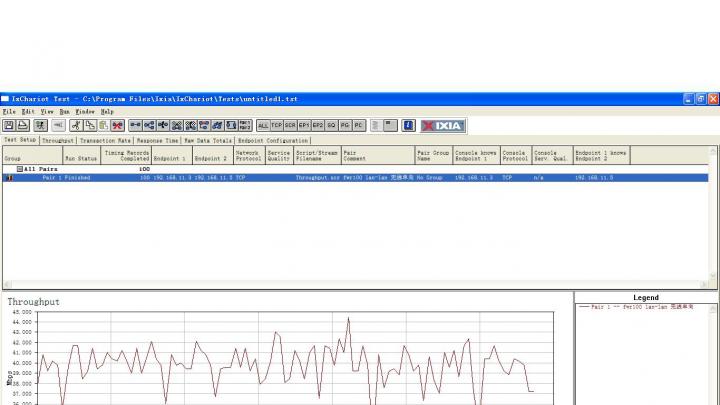Click the Pair 1 legend entry
This screenshot has width=720, height=405.
click(636, 307)
